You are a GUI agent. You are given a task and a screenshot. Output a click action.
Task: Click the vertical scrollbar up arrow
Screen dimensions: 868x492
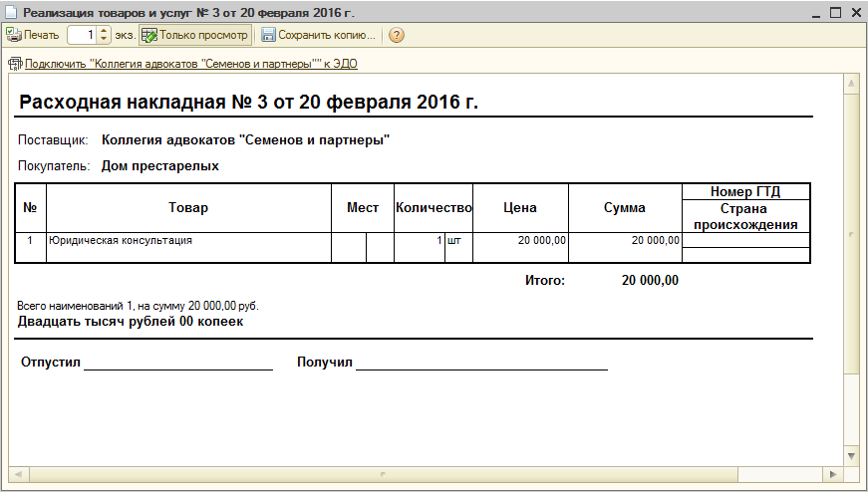click(x=851, y=84)
